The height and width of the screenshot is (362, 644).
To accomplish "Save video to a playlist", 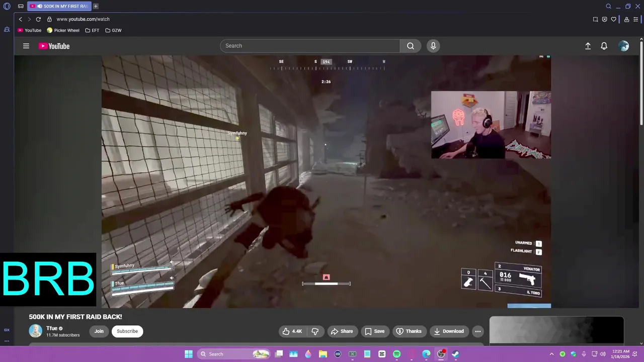I will click(x=375, y=331).
